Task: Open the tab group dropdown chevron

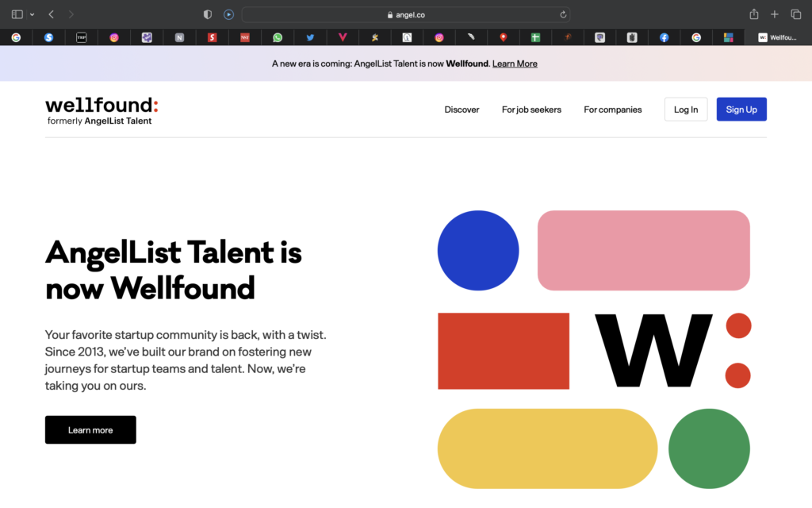Action: (32, 14)
